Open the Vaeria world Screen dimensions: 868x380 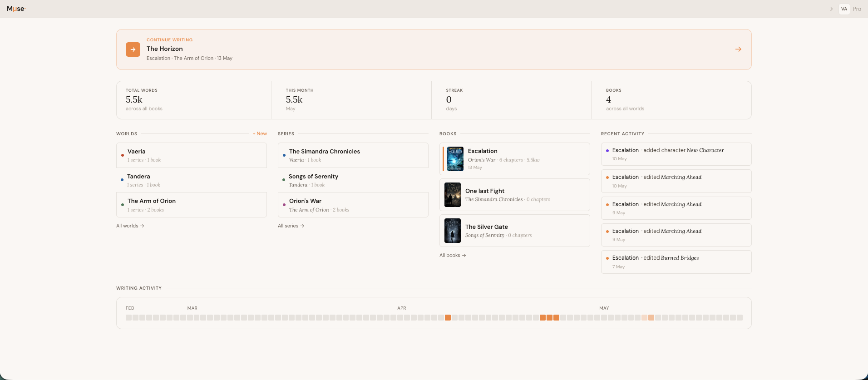coord(192,155)
